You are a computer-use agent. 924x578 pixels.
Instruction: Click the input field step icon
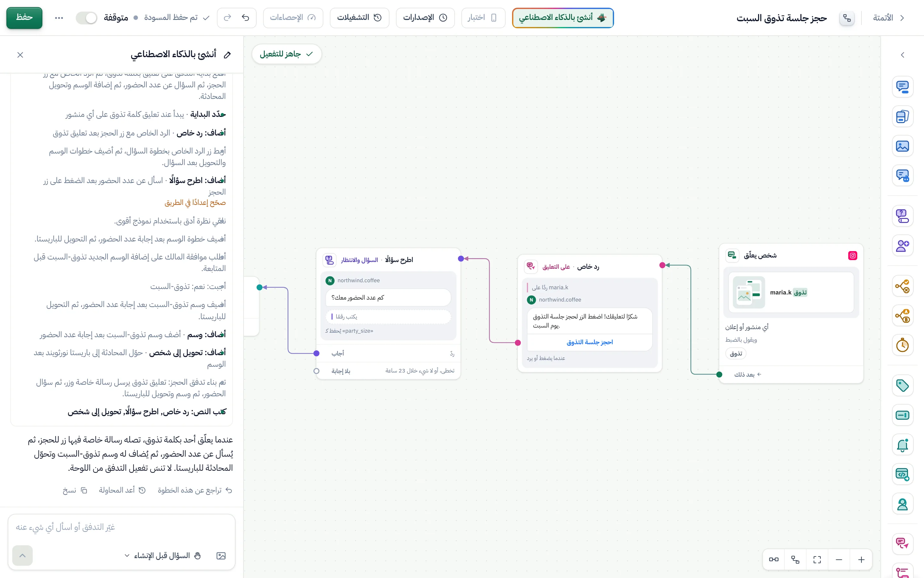pos(902,415)
